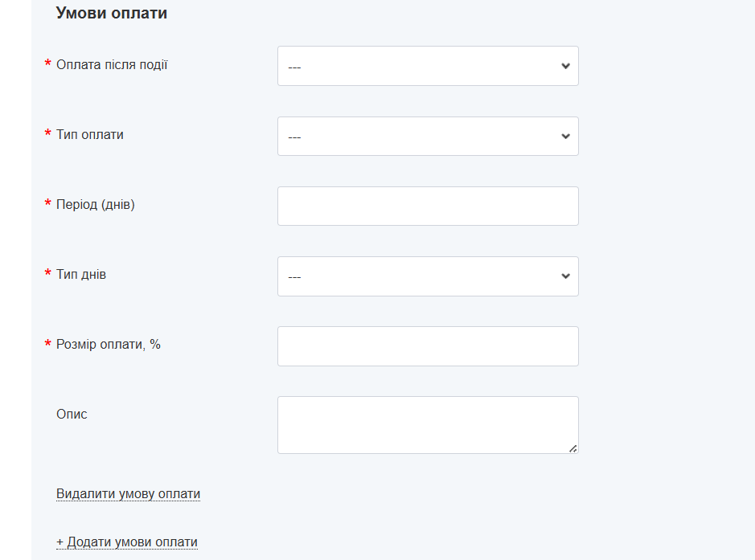
Task: Click red asterisk beside 'Оплата після події'
Action: (47, 64)
